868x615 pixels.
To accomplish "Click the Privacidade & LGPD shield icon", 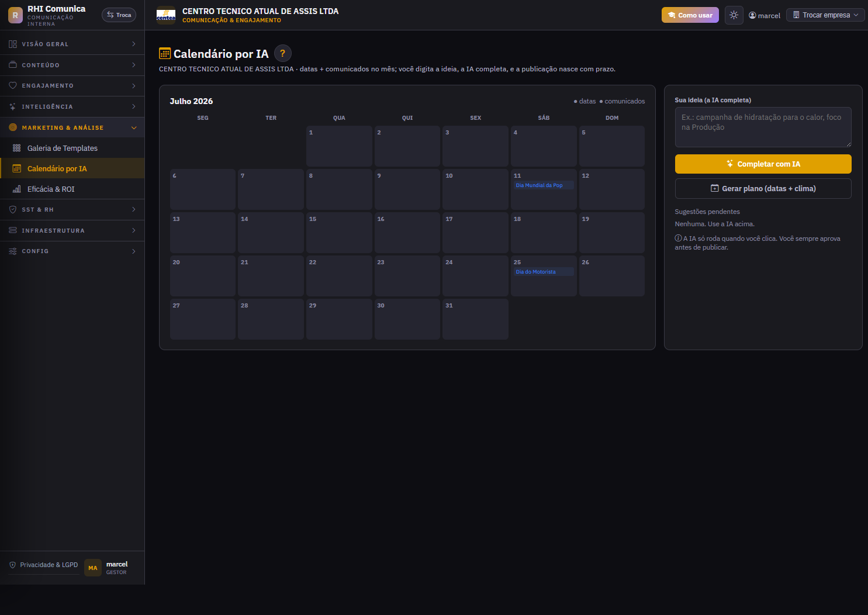I will 13,565.
